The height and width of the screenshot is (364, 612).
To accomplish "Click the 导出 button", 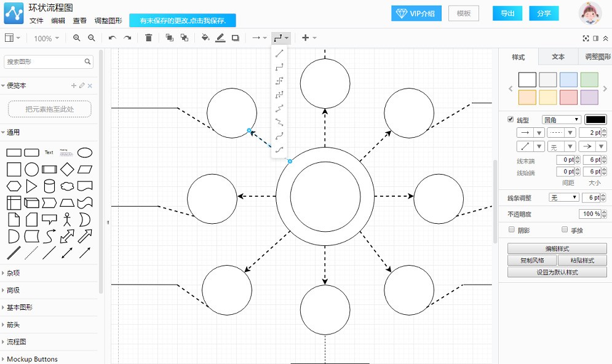I will tap(507, 14).
